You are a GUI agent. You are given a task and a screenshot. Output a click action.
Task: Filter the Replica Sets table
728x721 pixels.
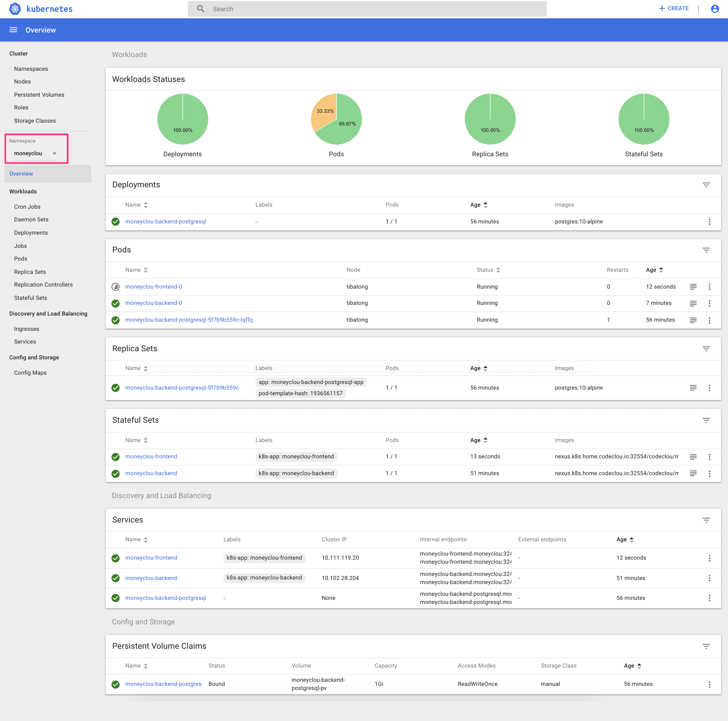coord(706,349)
